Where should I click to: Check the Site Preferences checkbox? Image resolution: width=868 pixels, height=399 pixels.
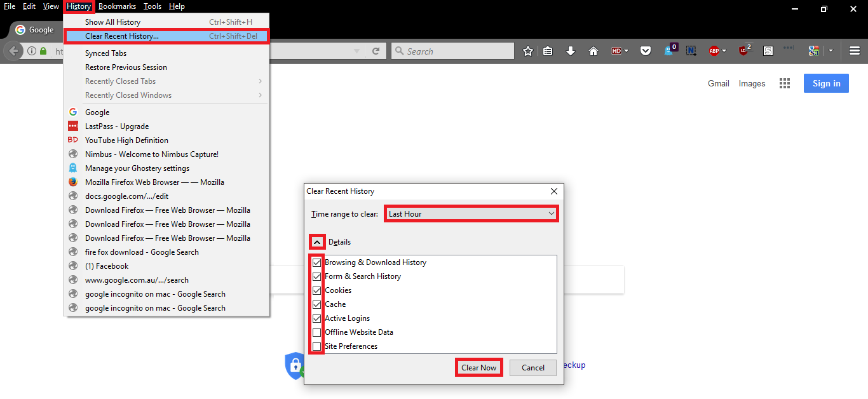pyautogui.click(x=316, y=346)
